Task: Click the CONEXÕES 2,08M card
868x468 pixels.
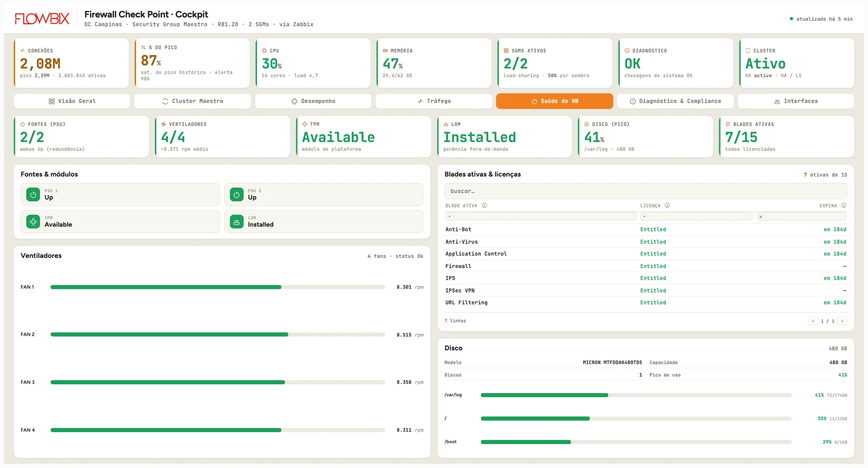Action: click(71, 63)
